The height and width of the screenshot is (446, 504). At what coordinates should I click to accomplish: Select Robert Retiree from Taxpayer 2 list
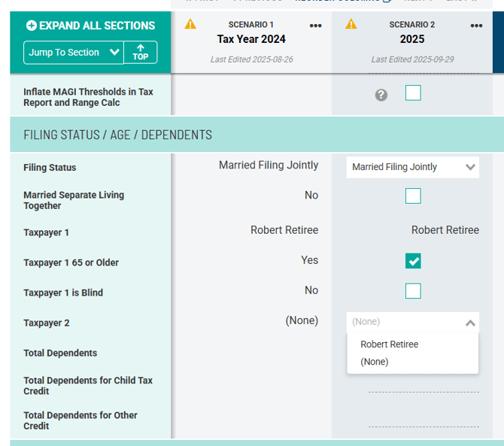click(389, 344)
